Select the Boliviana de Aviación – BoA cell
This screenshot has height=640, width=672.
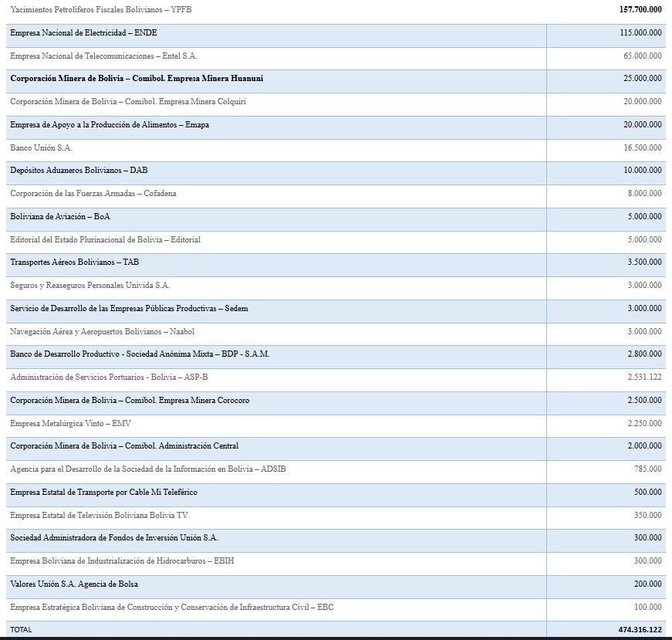point(60,217)
